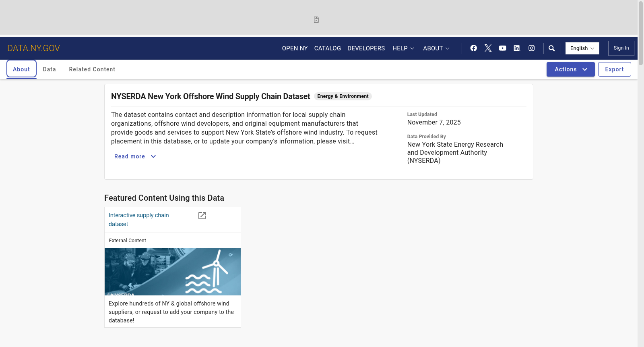Open the English language dropdown
Image resolution: width=644 pixels, height=347 pixels.
point(582,48)
